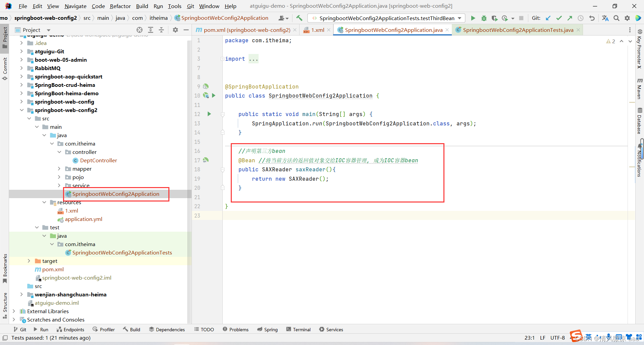Expand the folded import block

222,59
